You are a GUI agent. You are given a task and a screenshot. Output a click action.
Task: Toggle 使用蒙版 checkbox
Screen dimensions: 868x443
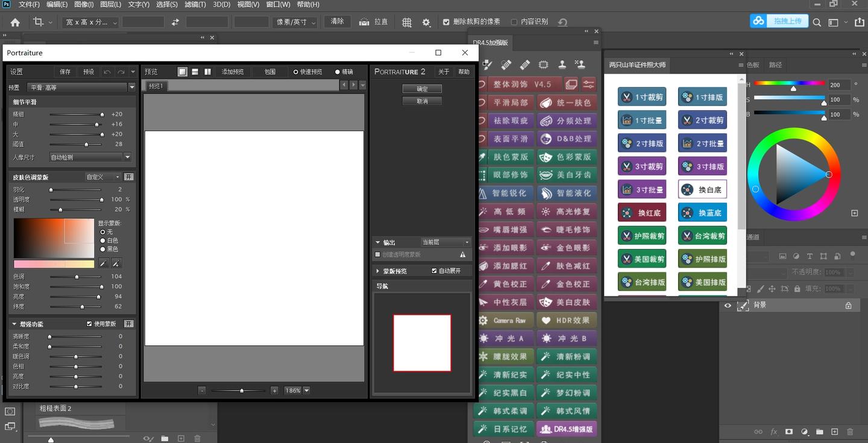click(89, 324)
